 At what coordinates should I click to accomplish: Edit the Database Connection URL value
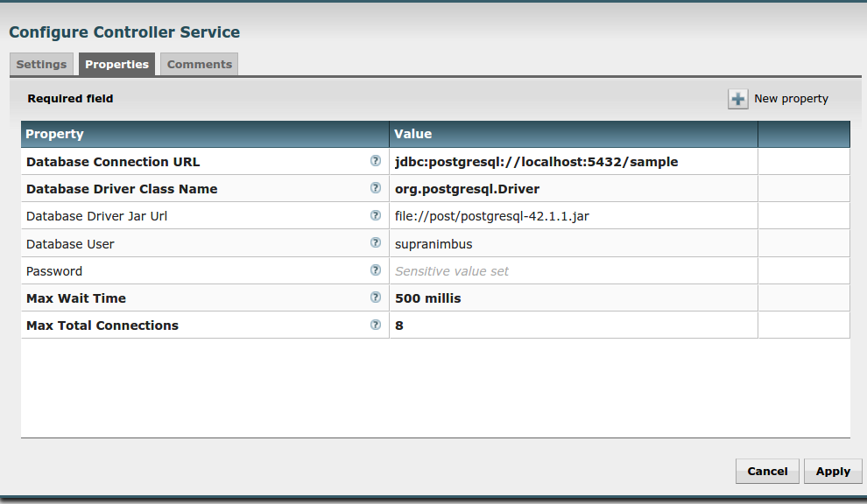[x=536, y=162]
